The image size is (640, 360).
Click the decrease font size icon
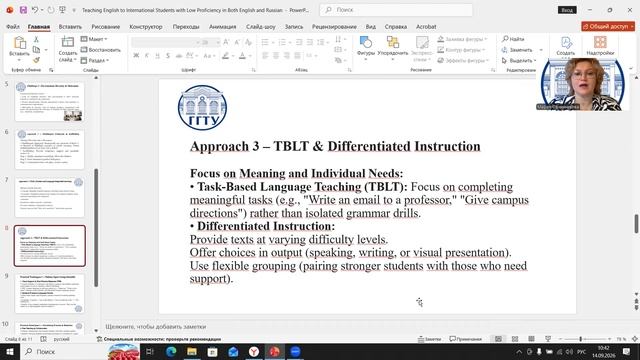[x=237, y=42]
